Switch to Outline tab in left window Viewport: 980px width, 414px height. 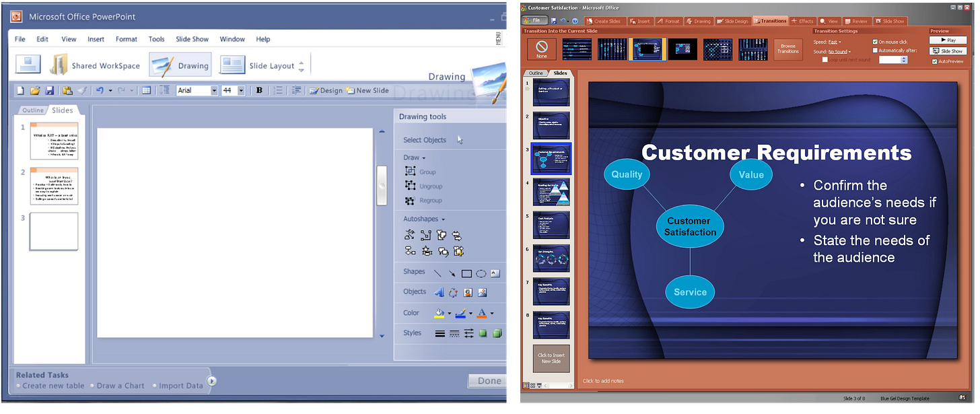pos(32,110)
